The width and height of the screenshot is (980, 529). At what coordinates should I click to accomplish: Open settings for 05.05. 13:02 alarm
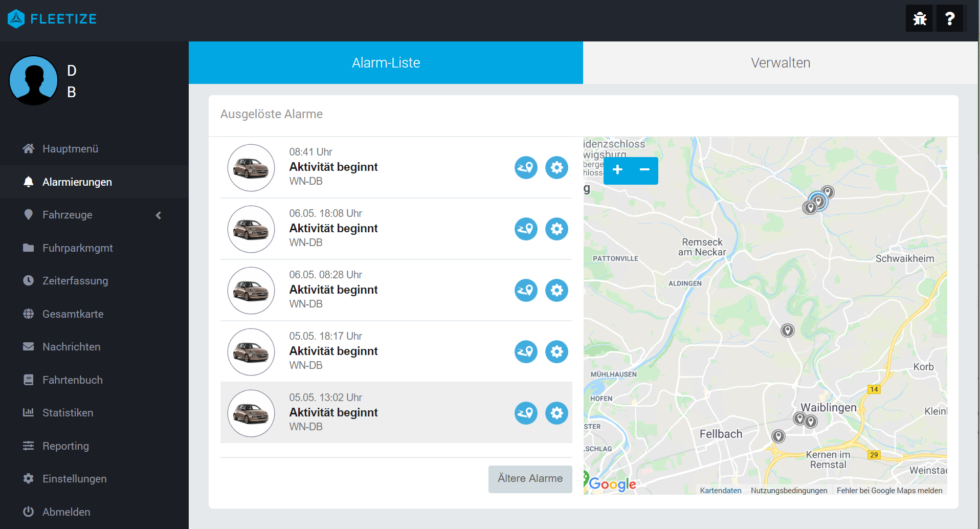pos(556,413)
